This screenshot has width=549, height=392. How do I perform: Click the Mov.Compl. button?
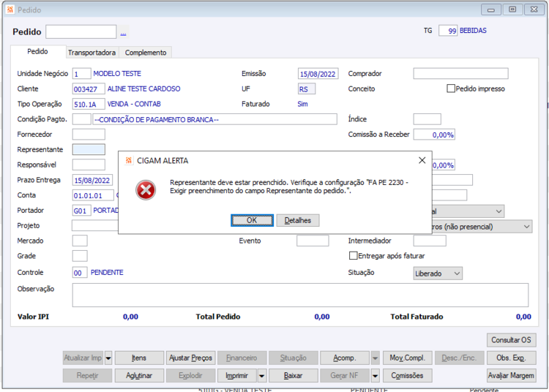point(408,358)
